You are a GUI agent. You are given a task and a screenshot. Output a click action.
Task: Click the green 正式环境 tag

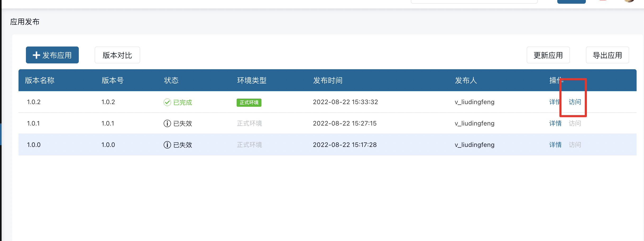pyautogui.click(x=249, y=103)
